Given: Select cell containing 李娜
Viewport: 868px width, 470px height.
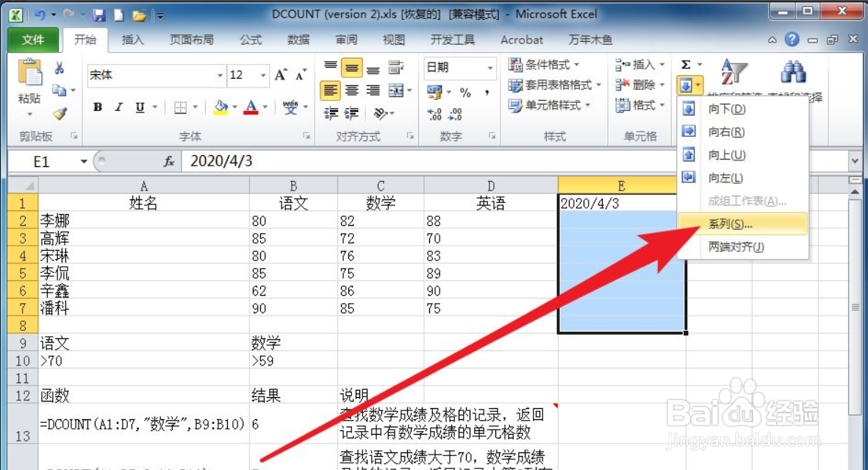Looking at the screenshot, I should pos(144,221).
